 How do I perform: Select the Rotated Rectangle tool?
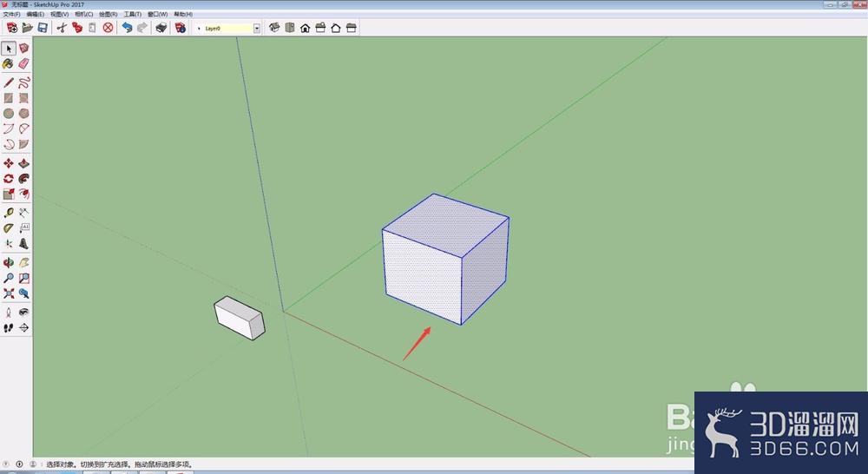click(23, 98)
